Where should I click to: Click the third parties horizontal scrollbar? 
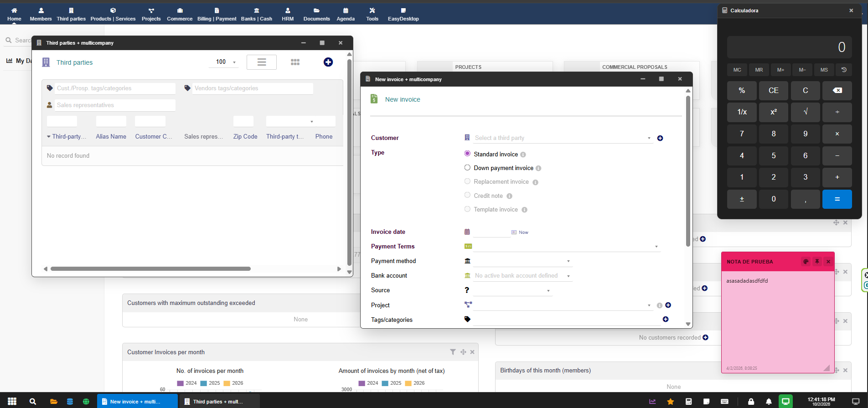point(150,269)
